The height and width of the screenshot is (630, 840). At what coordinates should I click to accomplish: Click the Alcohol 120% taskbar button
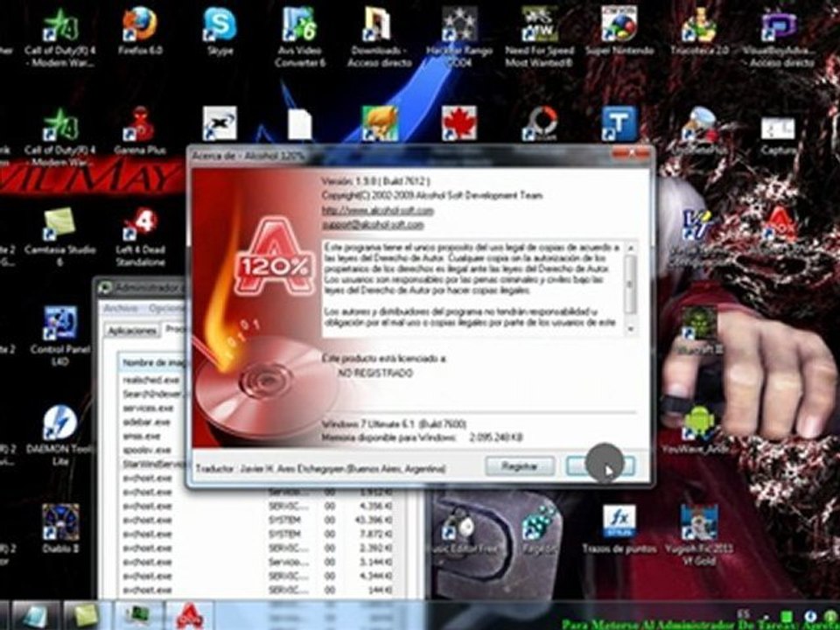(x=189, y=615)
